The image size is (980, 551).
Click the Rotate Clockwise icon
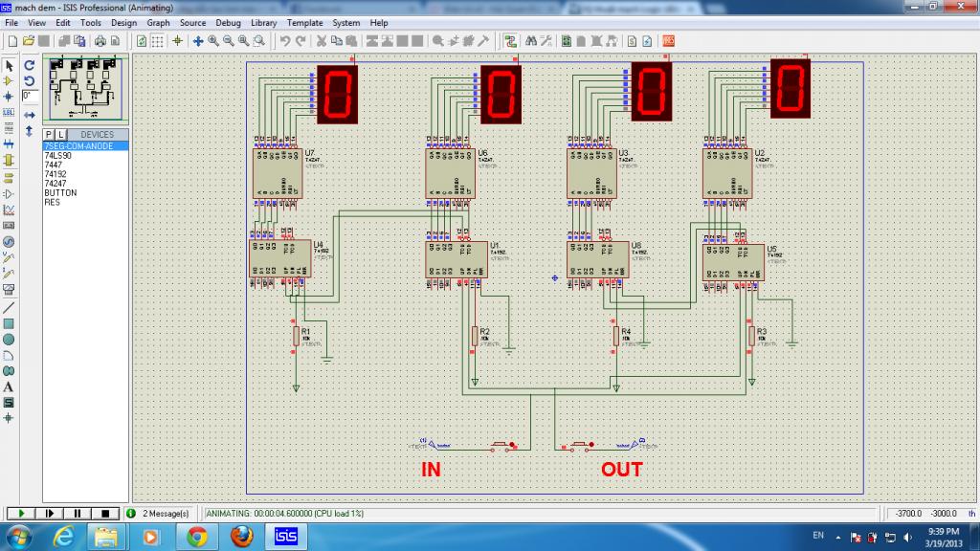click(29, 65)
